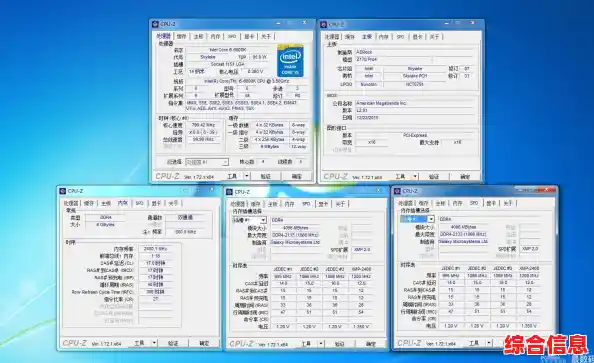Click the CPU-Z title icon in the processor window
Screen dimensions: 594x363
(x=155, y=24)
